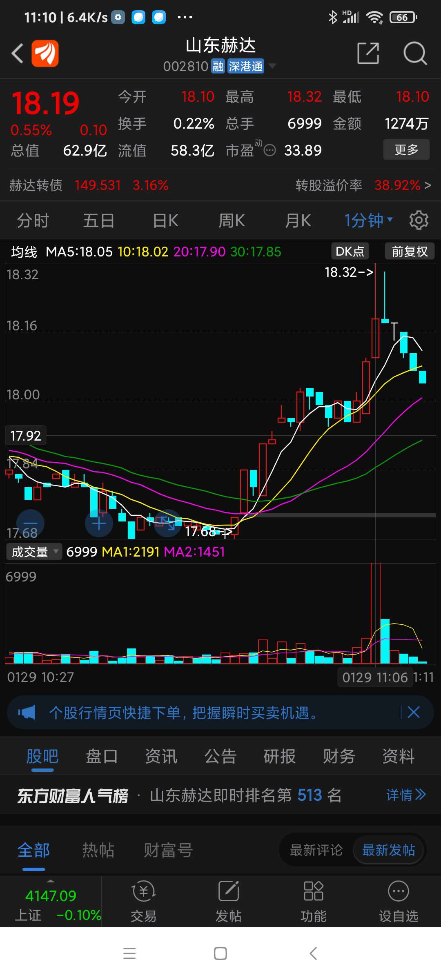Toggle 前复权 price adjustment
Screen dimensions: 441x980
[x=410, y=251]
